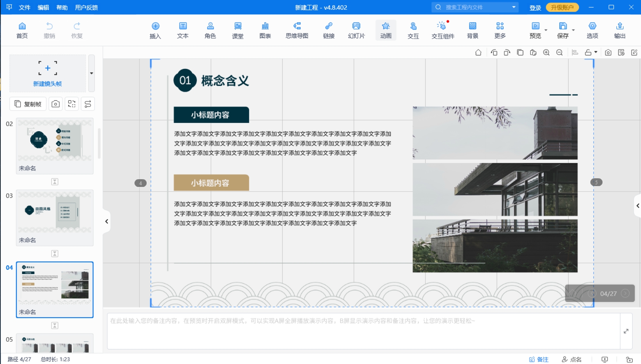Open the search box dropdown arrow

coord(513,7)
